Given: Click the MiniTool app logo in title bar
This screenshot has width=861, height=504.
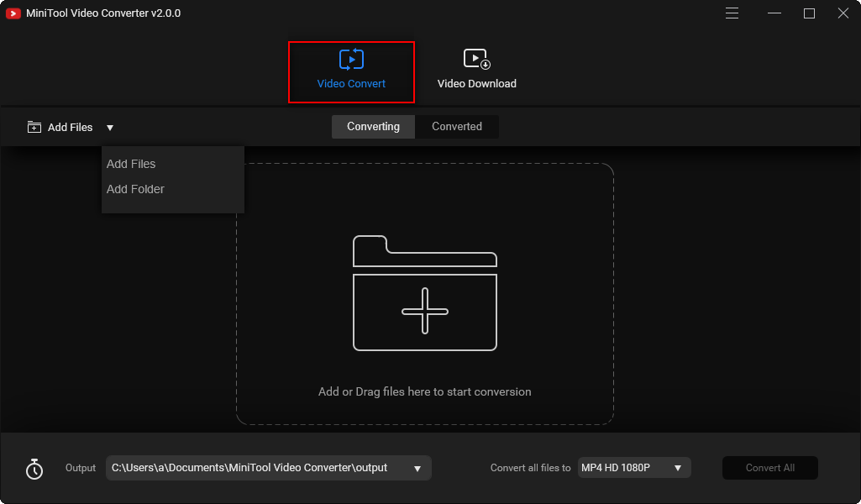Looking at the screenshot, I should [13, 13].
